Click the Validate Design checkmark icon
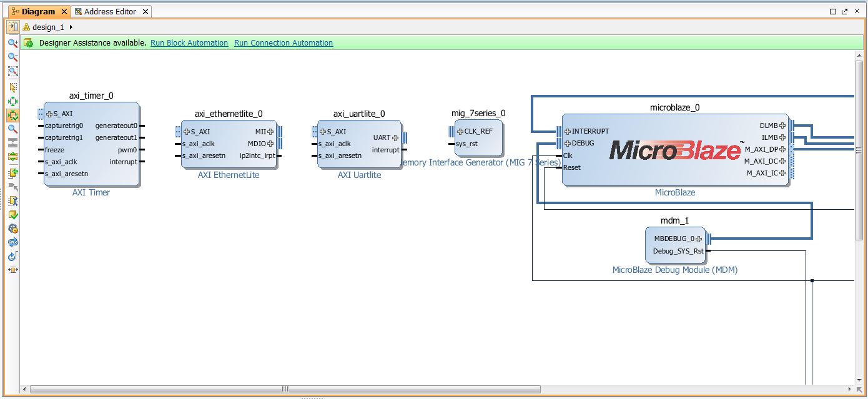868x399 pixels. coord(12,215)
